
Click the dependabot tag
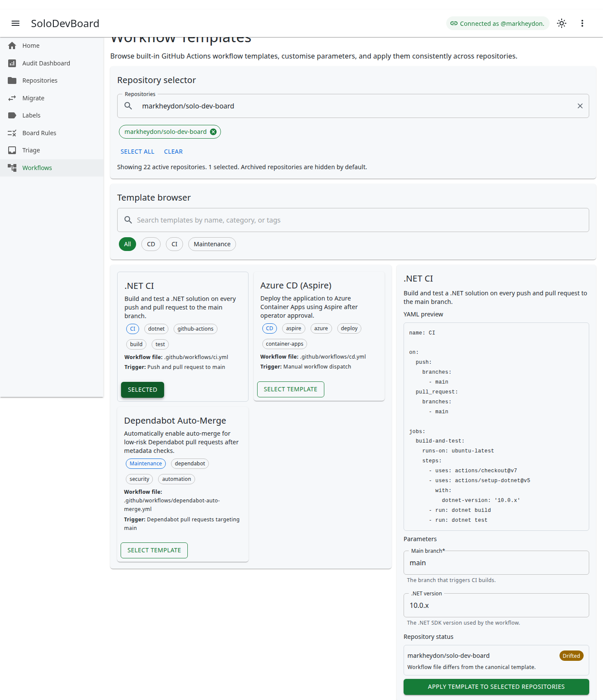click(x=190, y=464)
